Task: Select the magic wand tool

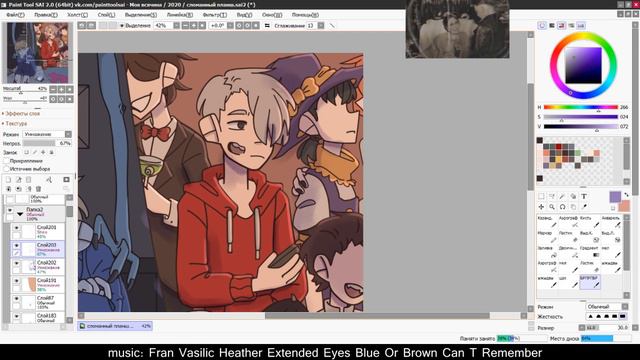Action: (562, 196)
